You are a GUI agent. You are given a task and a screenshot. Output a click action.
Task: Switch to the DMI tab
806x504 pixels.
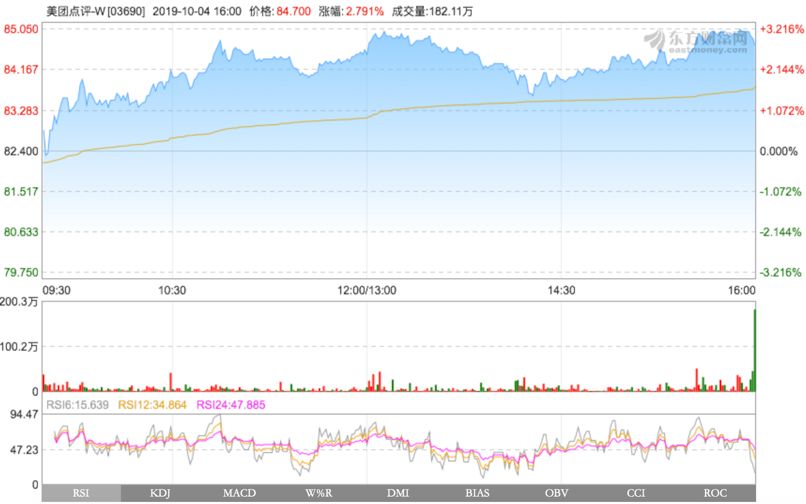pos(398,493)
